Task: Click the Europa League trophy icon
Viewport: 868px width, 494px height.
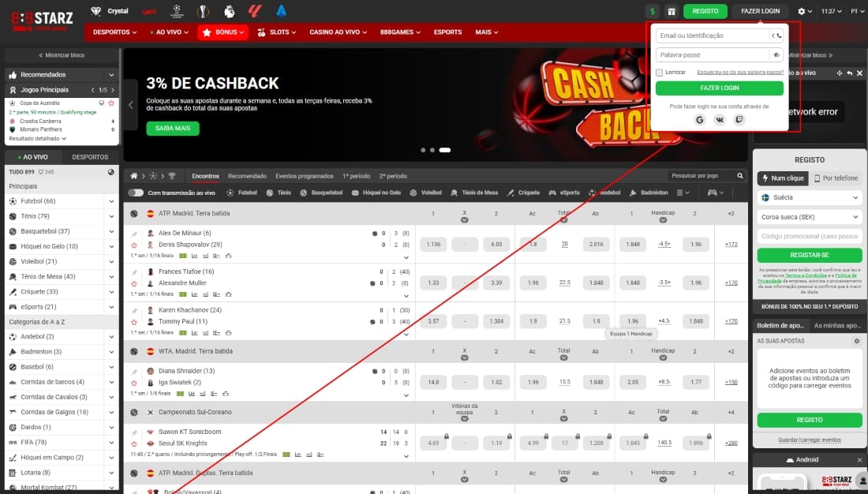Action: tap(203, 10)
